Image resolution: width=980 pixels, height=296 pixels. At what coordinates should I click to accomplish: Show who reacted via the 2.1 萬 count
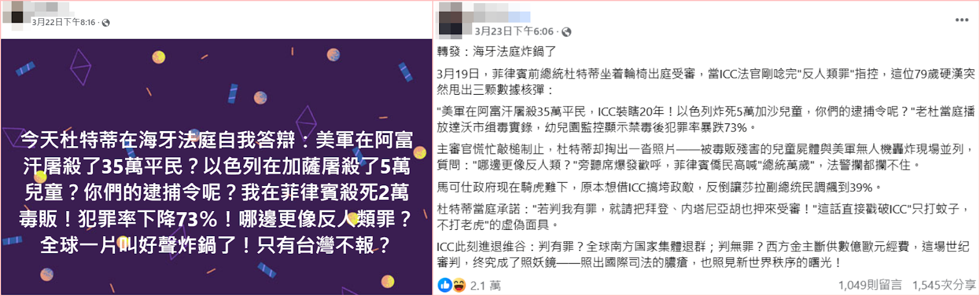pos(486,286)
